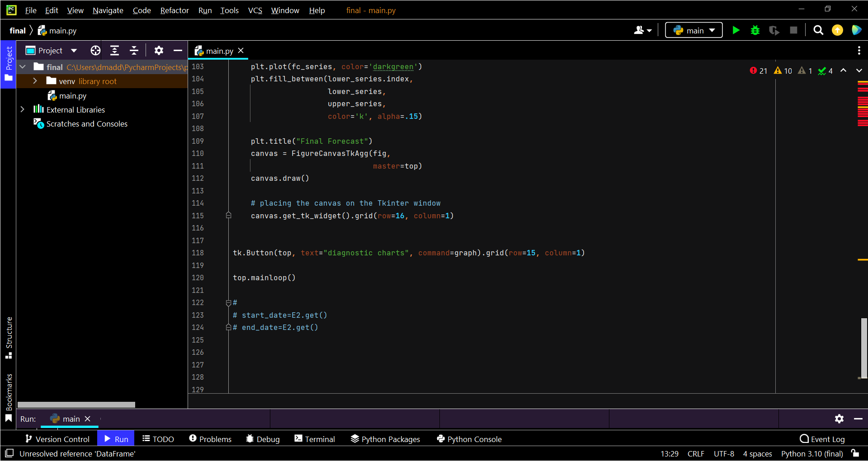Open Python Packages tool window
Viewport: 868px width, 461px height.
(385, 439)
